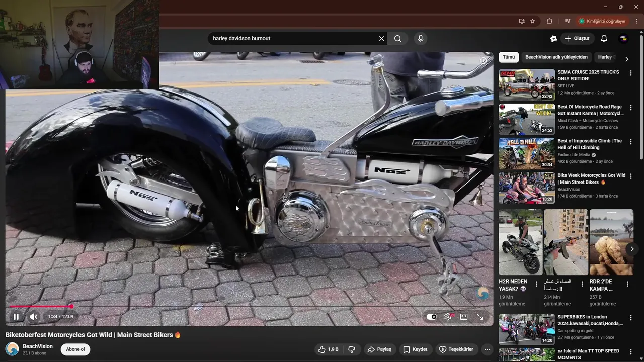Install app icon in address bar
Viewport: 644px width, 362px height.
522,21
